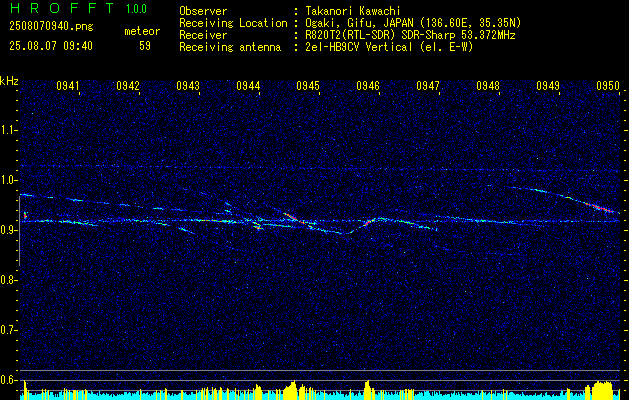Click the wide yellow signal block below 0950
The width and height of the screenshot is (629, 400).
[x=603, y=390]
